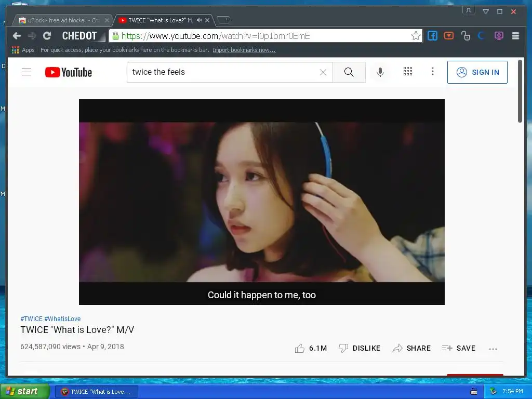The width and height of the screenshot is (532, 399).
Task: Click the address bar URL field
Action: tap(264, 36)
